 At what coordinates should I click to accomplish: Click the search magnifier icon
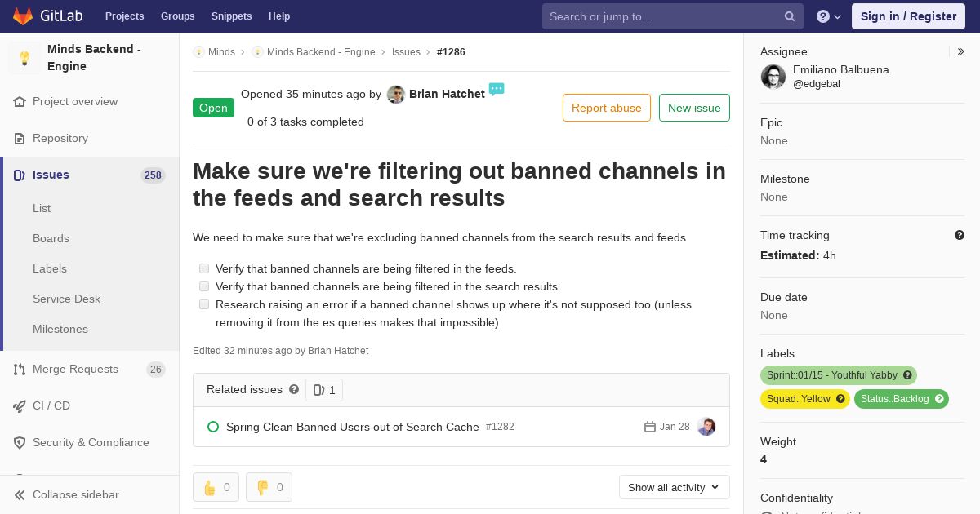tap(790, 16)
